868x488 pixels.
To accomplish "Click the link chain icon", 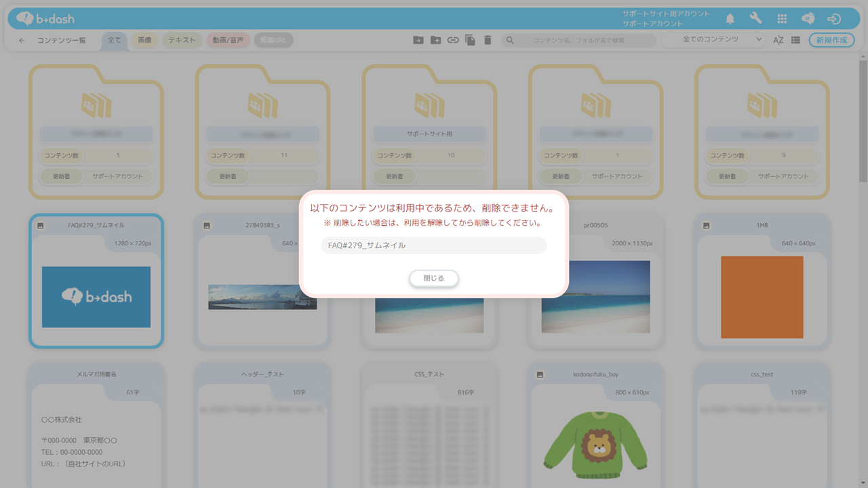I will click(x=452, y=40).
